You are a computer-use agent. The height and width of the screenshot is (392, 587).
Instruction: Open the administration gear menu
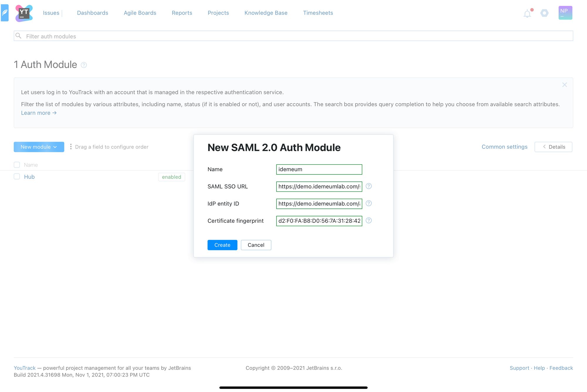[544, 13]
